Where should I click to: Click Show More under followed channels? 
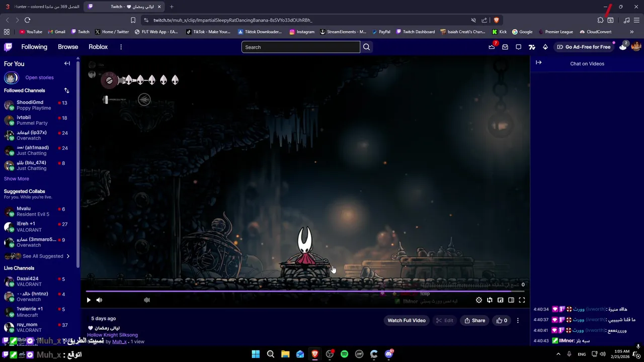(17, 178)
